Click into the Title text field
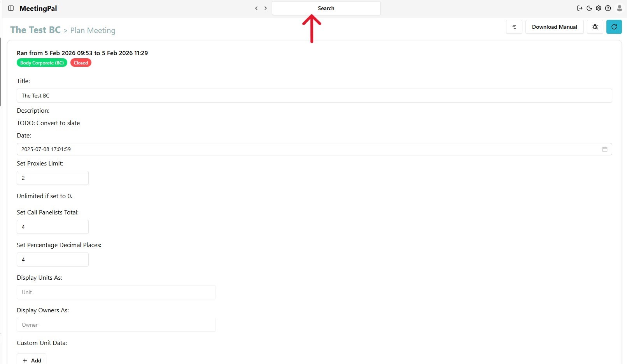The height and width of the screenshot is (364, 627). coord(314,96)
